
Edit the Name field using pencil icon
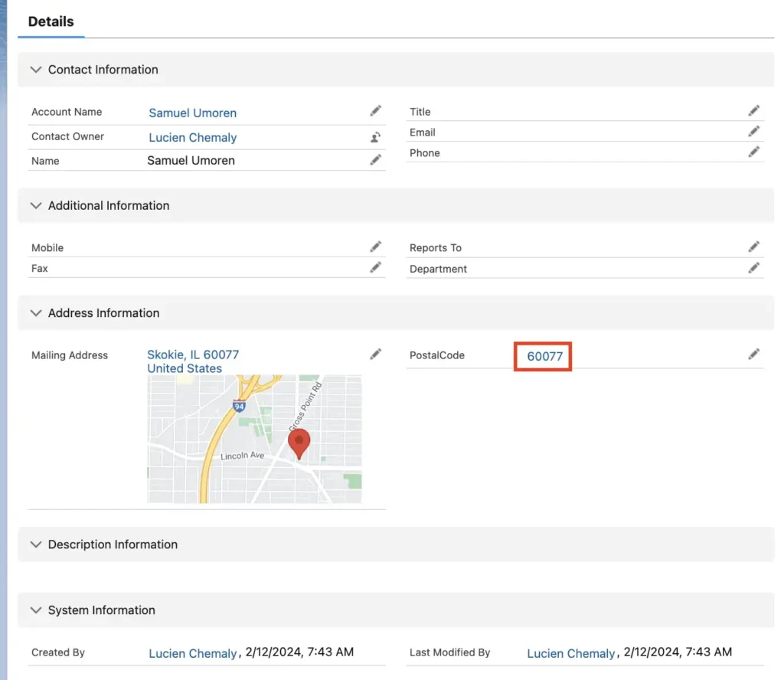375,160
